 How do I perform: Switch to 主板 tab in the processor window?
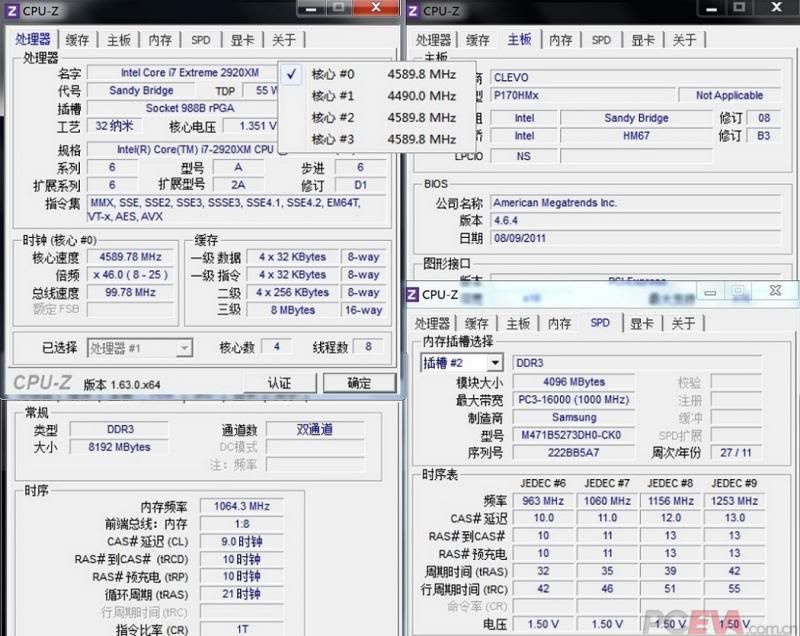(119, 40)
